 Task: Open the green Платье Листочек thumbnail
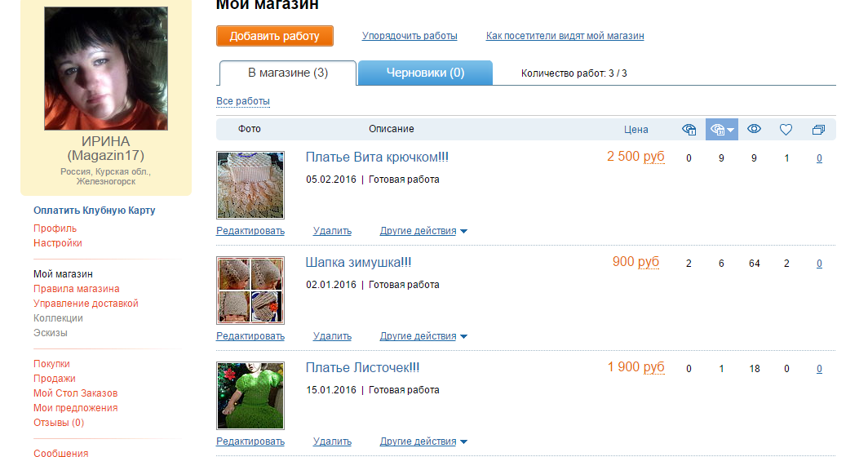click(x=250, y=396)
